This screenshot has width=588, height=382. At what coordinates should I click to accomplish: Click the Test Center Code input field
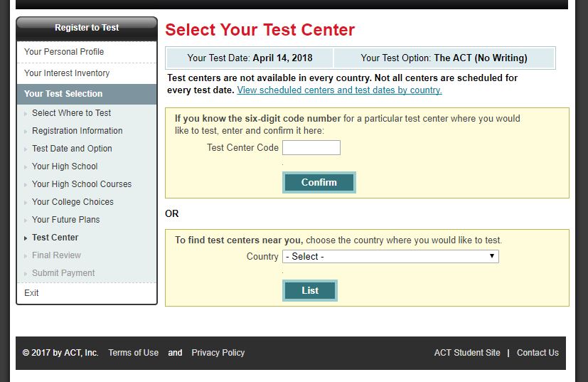point(311,147)
